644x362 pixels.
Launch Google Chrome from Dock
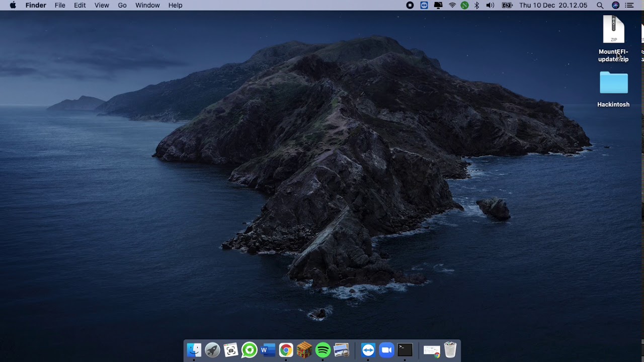point(286,350)
